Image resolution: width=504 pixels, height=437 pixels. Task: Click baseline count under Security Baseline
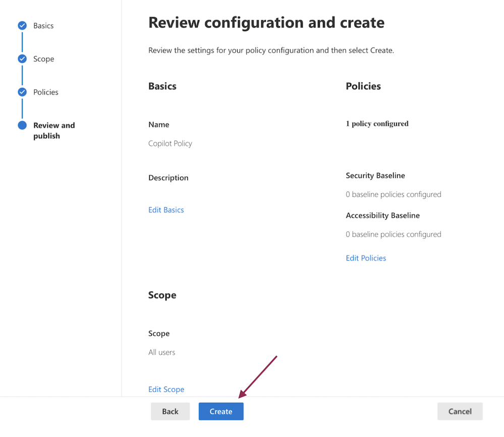point(394,195)
